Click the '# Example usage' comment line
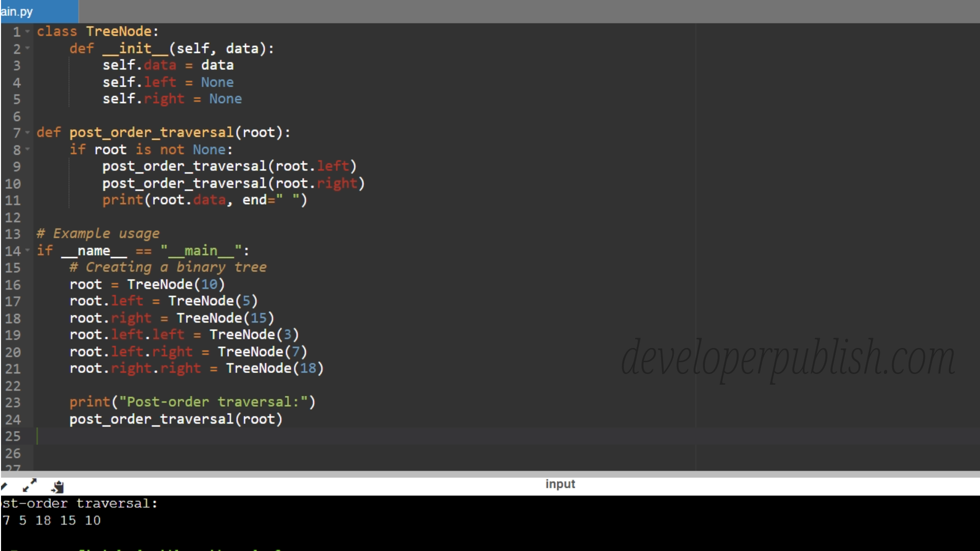980x551 pixels. tap(98, 234)
